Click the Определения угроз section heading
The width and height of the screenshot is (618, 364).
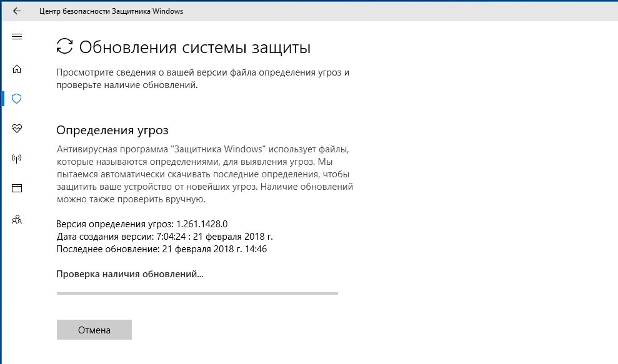coord(112,130)
